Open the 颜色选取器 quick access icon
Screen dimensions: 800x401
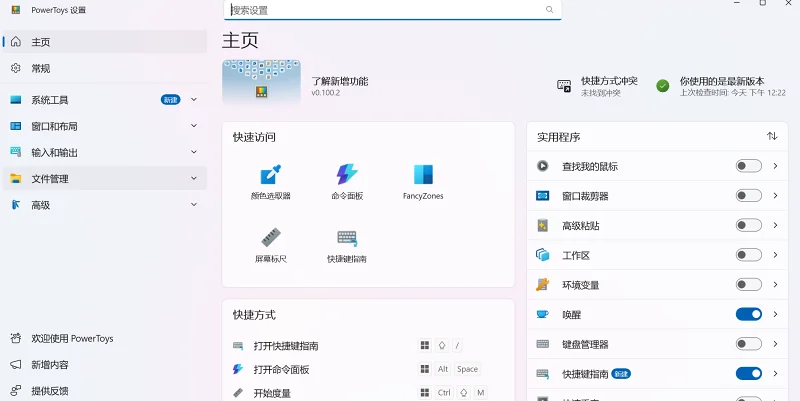[x=271, y=175]
